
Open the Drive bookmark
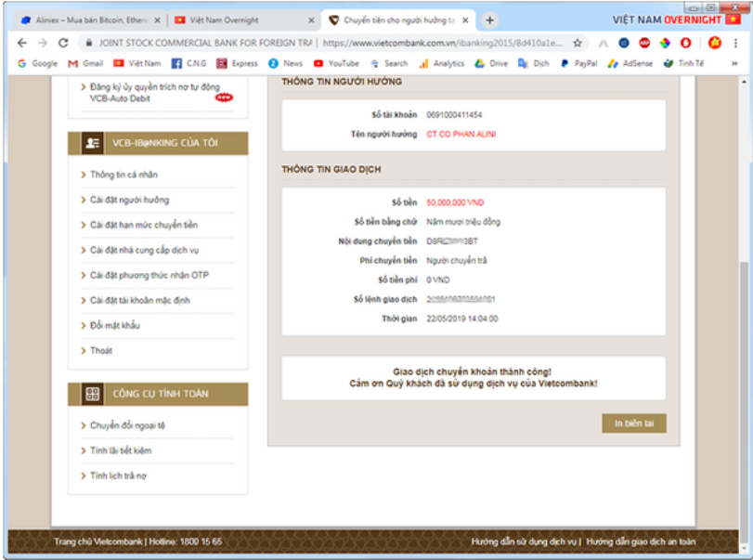point(491,63)
